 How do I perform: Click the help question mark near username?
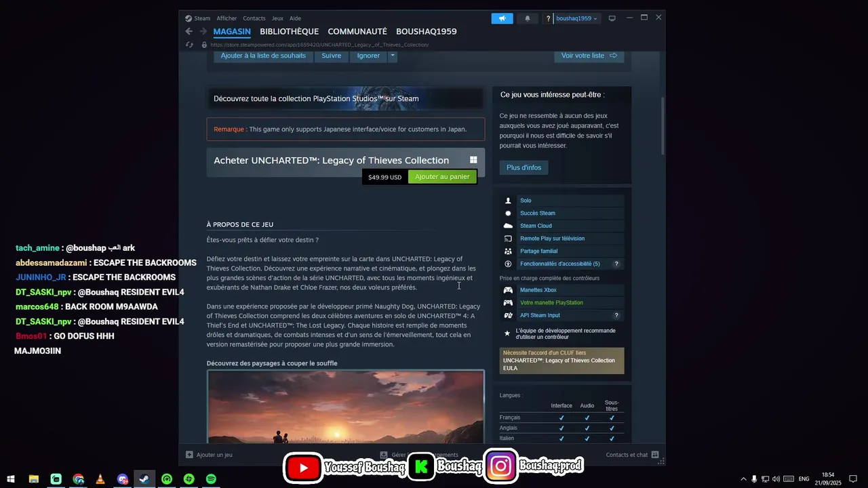tap(548, 18)
